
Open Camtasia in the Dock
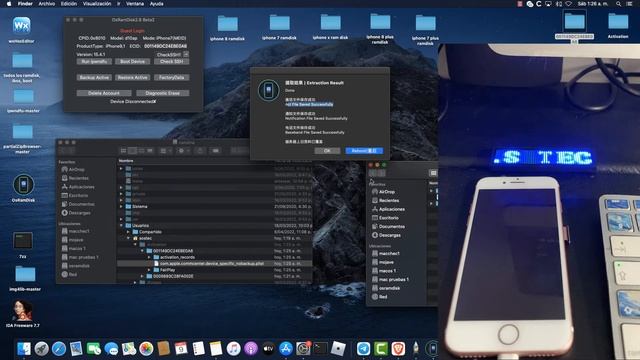tap(381, 349)
